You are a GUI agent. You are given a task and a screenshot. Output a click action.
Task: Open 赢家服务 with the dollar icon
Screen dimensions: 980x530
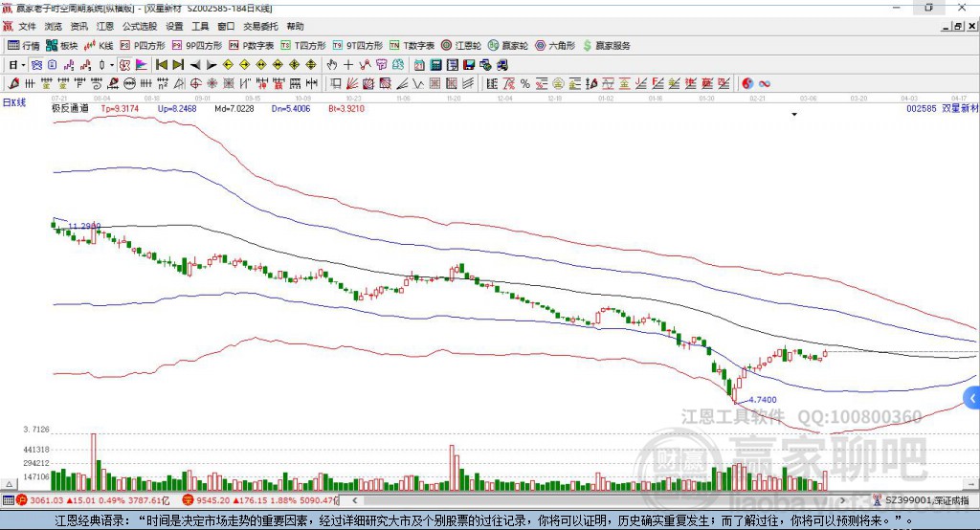pyautogui.click(x=606, y=46)
